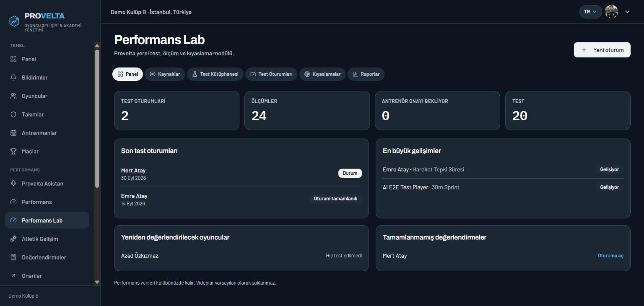Click the Performans gauge icon in sidebar

13,202
